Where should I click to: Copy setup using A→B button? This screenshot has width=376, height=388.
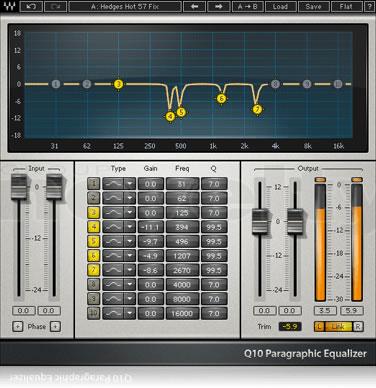248,6
